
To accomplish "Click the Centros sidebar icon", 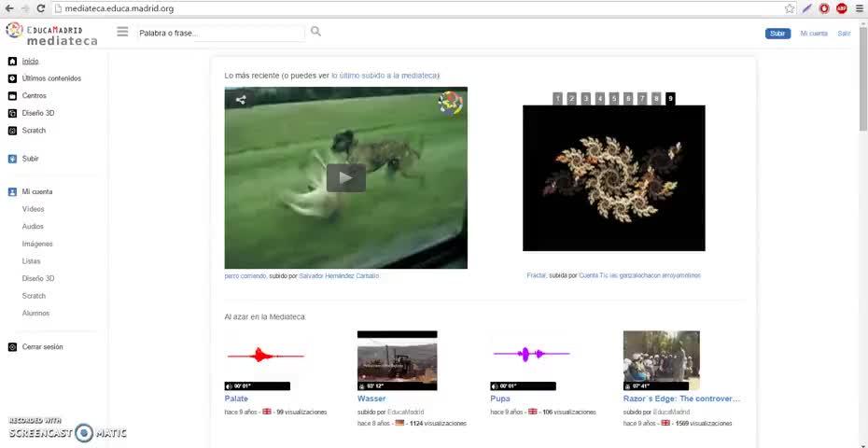I will coord(12,96).
